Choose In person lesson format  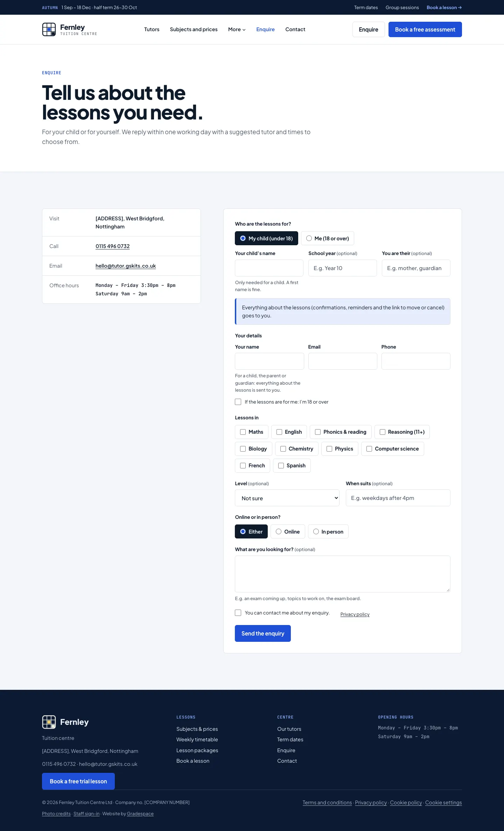(328, 531)
